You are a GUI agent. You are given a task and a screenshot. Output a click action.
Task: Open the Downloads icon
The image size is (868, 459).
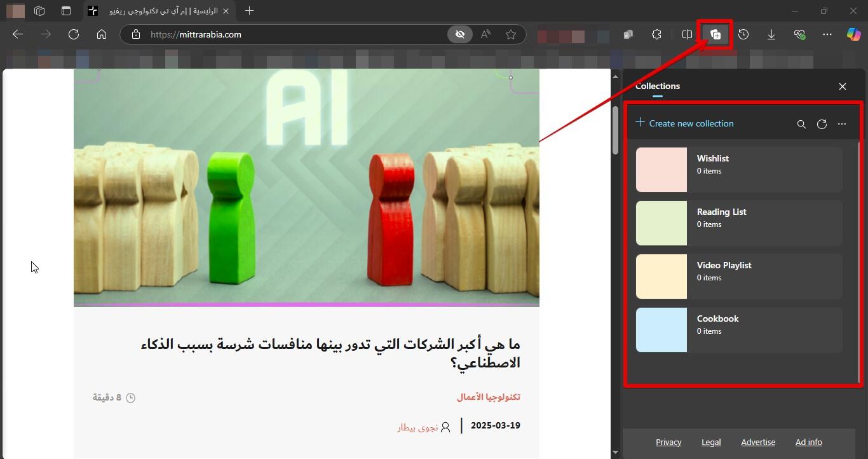[771, 34]
